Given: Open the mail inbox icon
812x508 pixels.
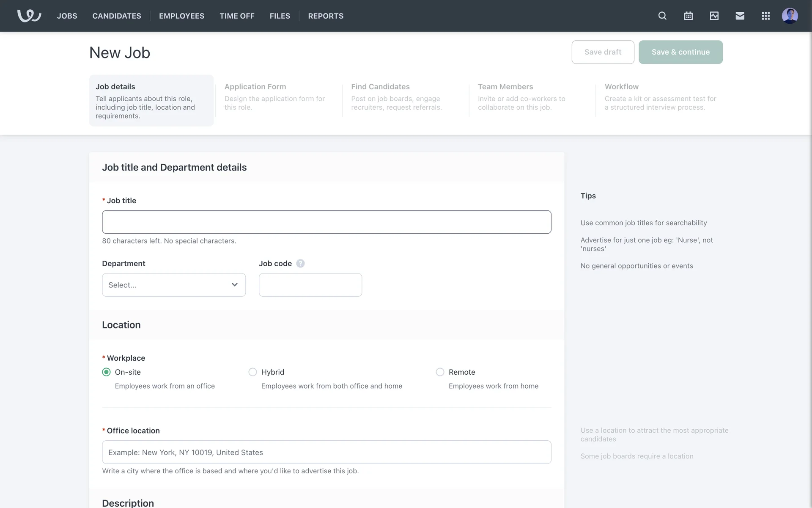Looking at the screenshot, I should pos(740,16).
